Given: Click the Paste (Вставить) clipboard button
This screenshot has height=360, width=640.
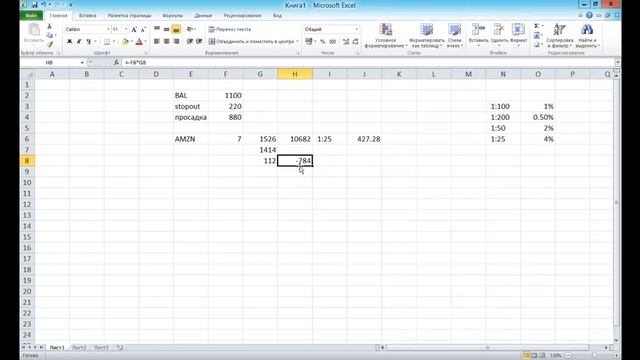Looking at the screenshot, I should point(34,33).
